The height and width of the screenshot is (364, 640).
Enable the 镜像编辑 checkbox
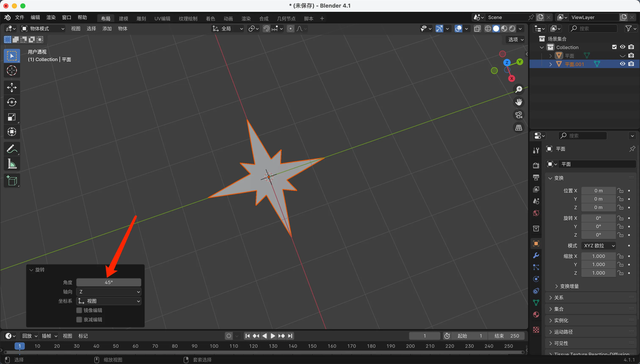coord(79,310)
